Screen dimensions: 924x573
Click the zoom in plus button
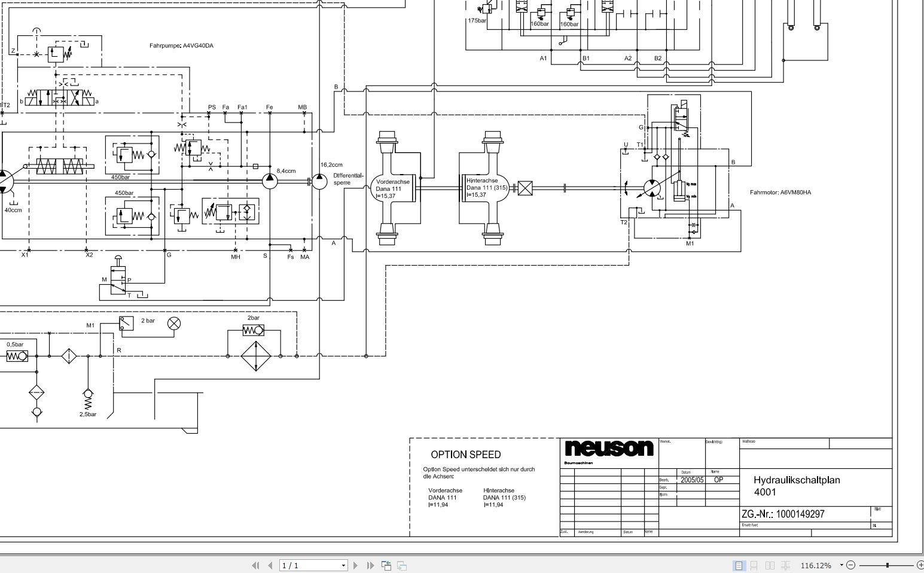pyautogui.click(x=920, y=565)
